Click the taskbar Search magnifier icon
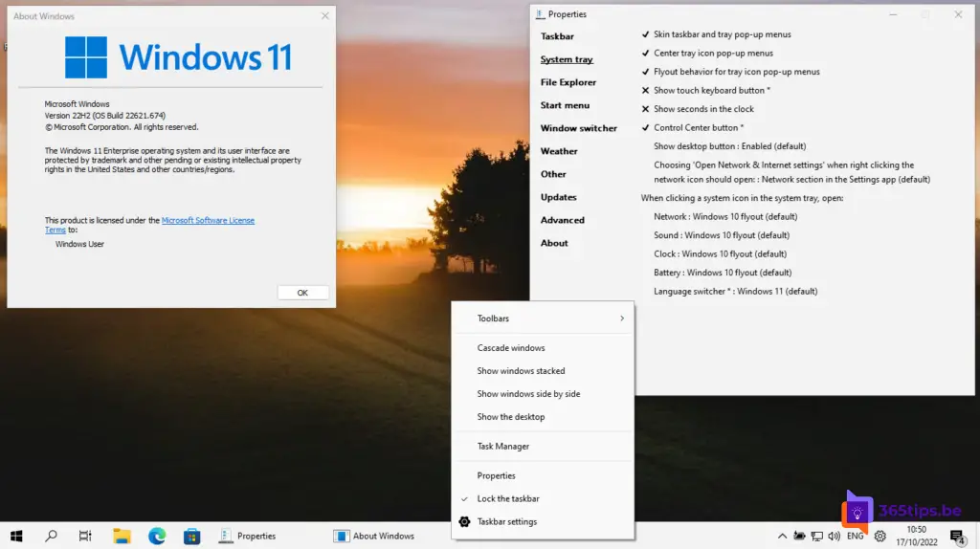980x549 pixels. point(52,536)
